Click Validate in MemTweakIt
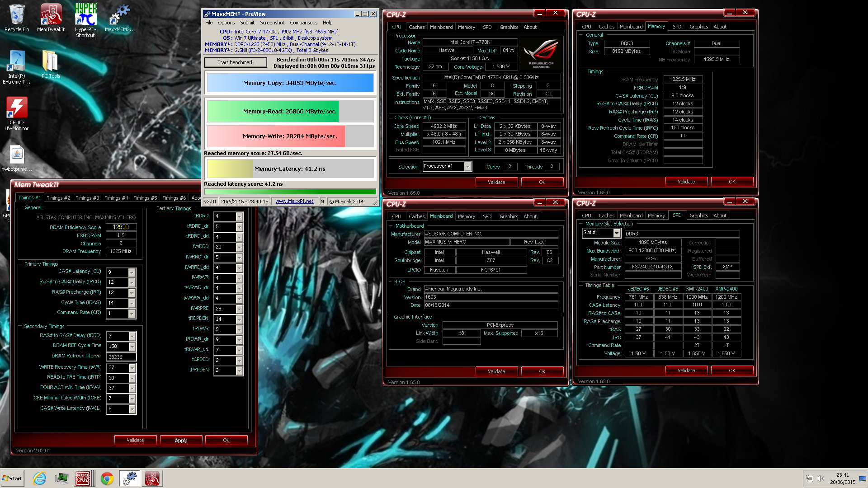Image resolution: width=868 pixels, height=488 pixels. (135, 440)
